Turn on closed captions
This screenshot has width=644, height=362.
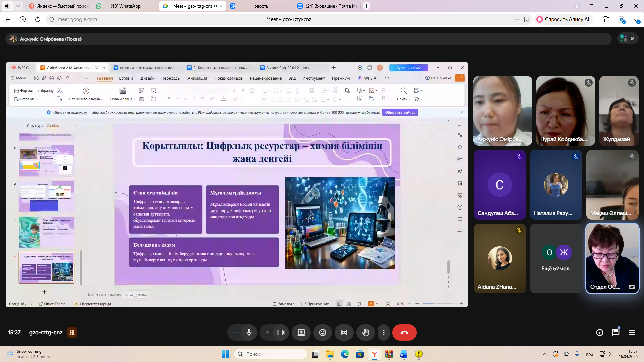click(x=344, y=333)
